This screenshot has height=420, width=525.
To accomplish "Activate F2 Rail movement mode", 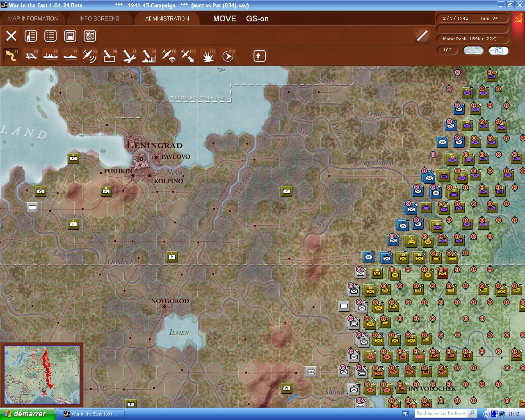I will (31, 56).
